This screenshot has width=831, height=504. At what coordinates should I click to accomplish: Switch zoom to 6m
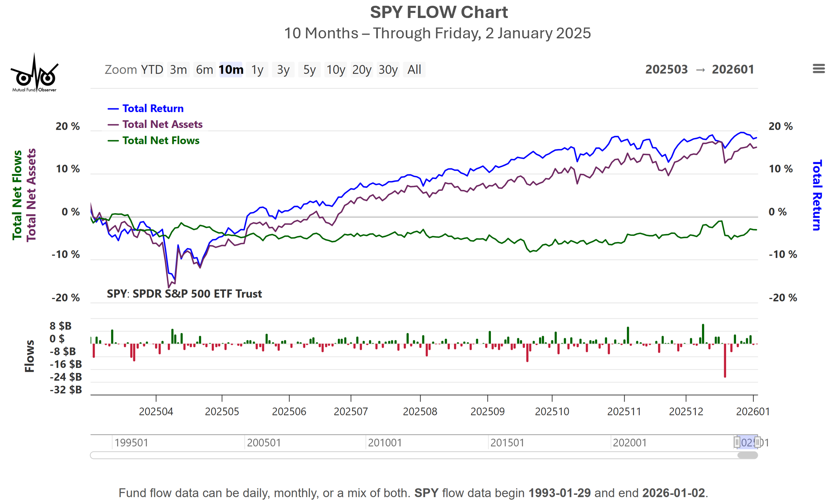[204, 70]
